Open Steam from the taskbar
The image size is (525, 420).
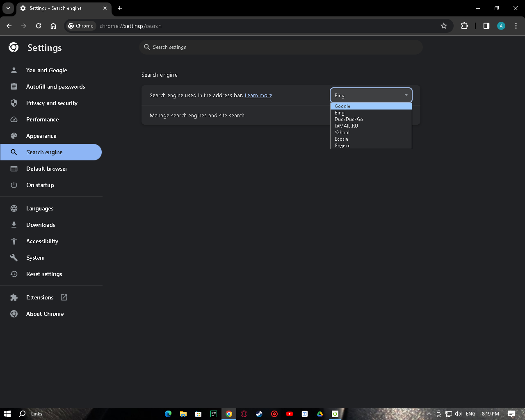(x=259, y=414)
